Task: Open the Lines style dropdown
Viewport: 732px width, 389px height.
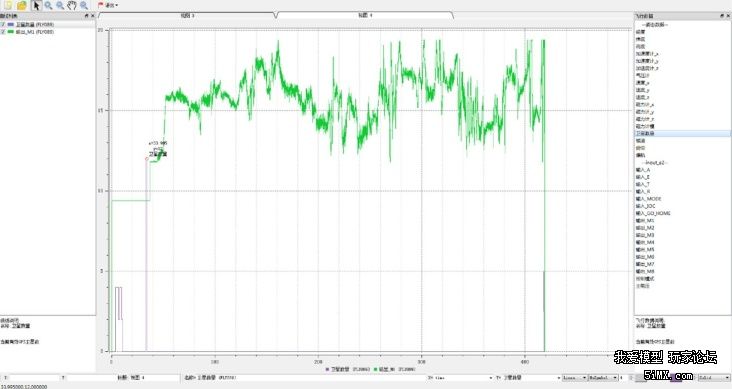Action: coord(574,377)
